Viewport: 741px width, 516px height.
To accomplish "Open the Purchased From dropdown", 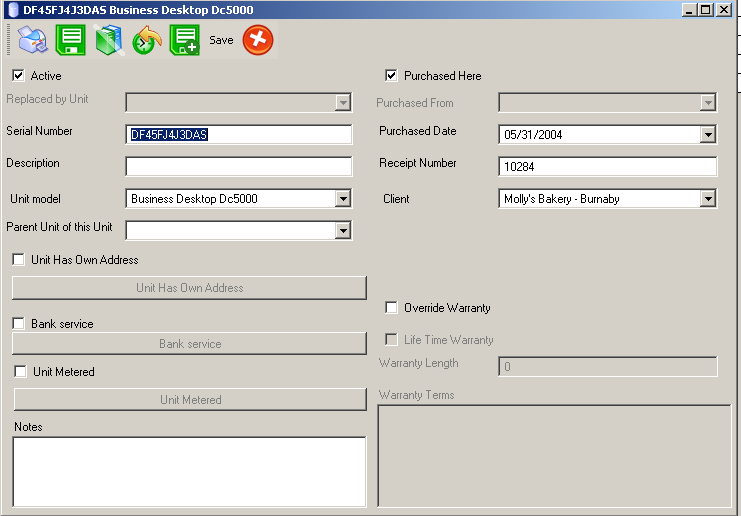I will tap(707, 103).
